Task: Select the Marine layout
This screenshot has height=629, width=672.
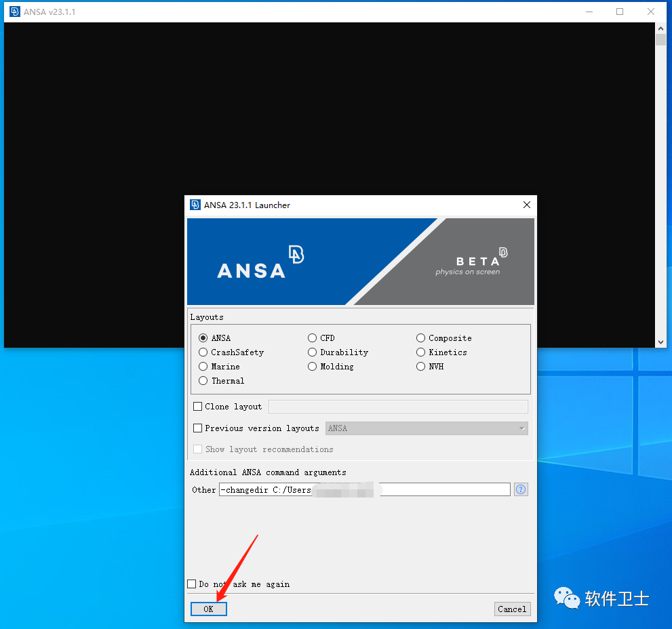Action: tap(203, 366)
